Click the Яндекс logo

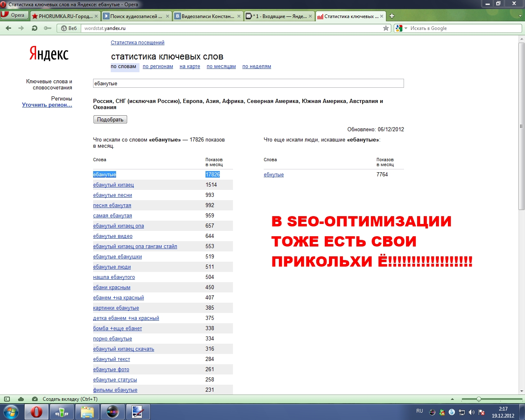[x=49, y=54]
